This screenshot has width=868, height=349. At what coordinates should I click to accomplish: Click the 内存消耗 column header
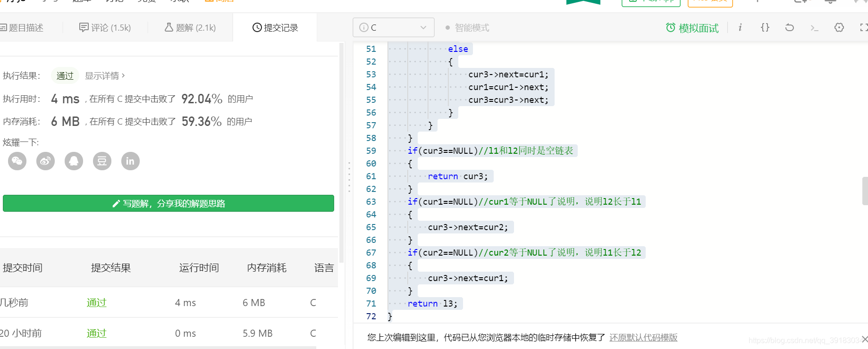pyautogui.click(x=267, y=268)
